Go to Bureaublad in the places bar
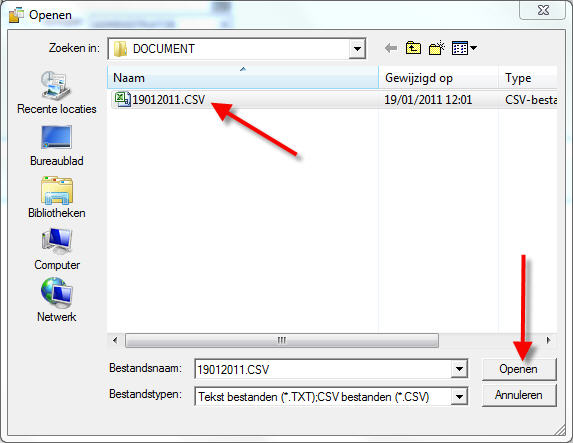Screen dimensions: 573x443 coord(57,146)
